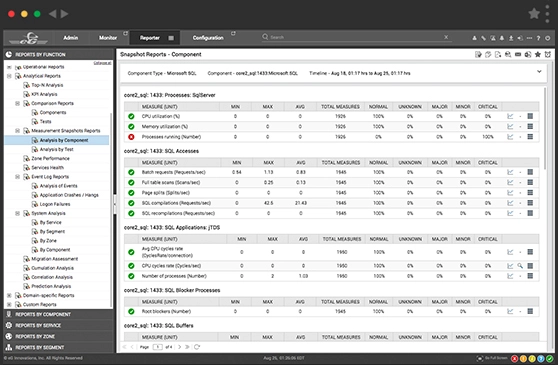Click red critical alarm indicator in status bar
Viewport: 558px width, 365px height.
[515, 359]
